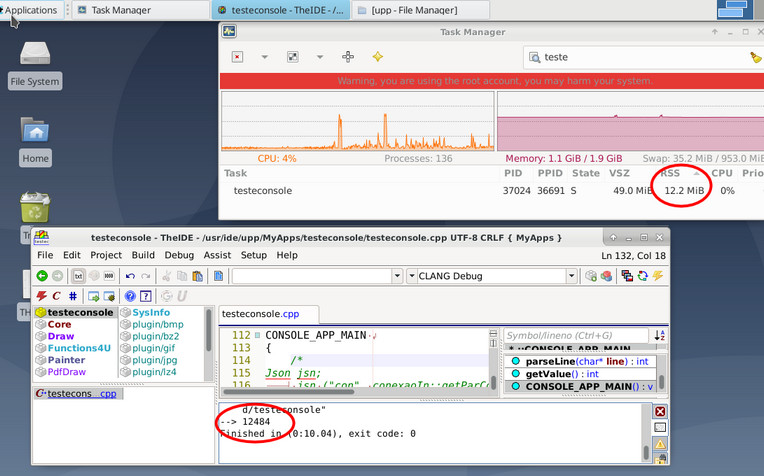Toggle the txt edit-as-text toolbar button

[x=77, y=276]
